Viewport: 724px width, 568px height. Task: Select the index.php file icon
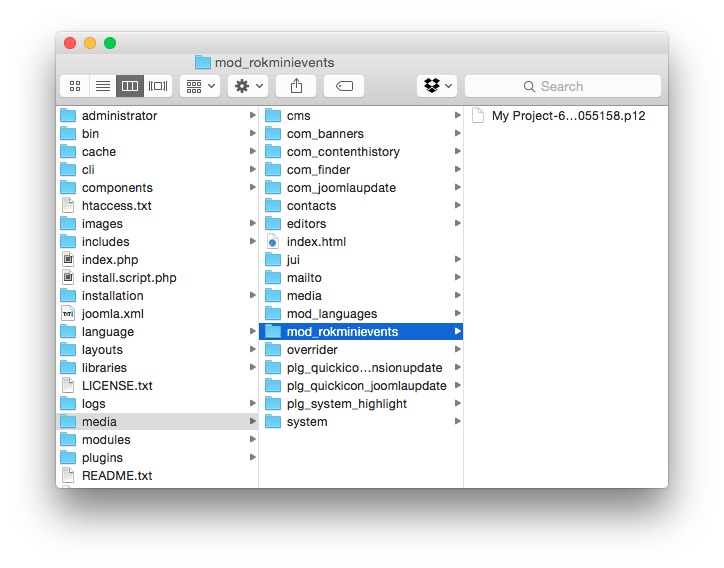pos(68,260)
